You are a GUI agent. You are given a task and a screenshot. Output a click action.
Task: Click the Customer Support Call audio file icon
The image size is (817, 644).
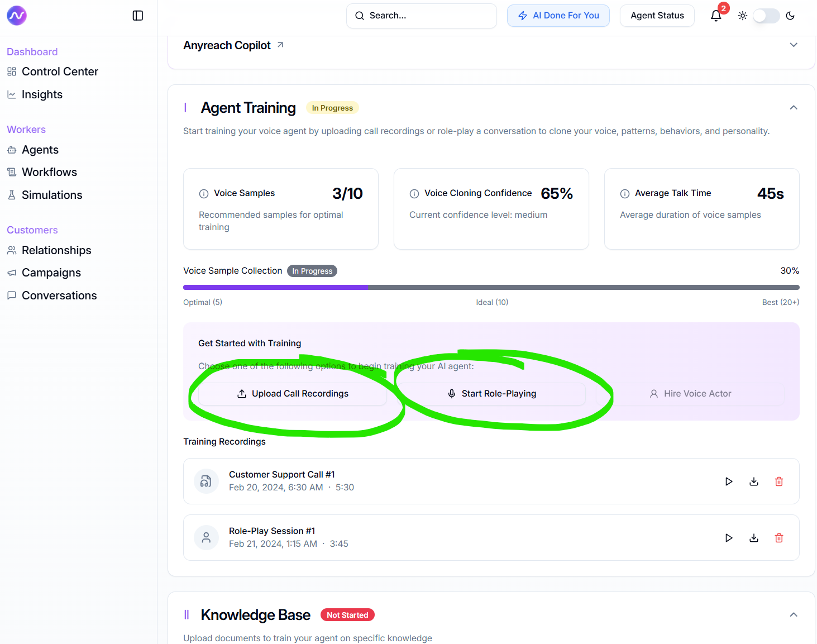click(206, 481)
